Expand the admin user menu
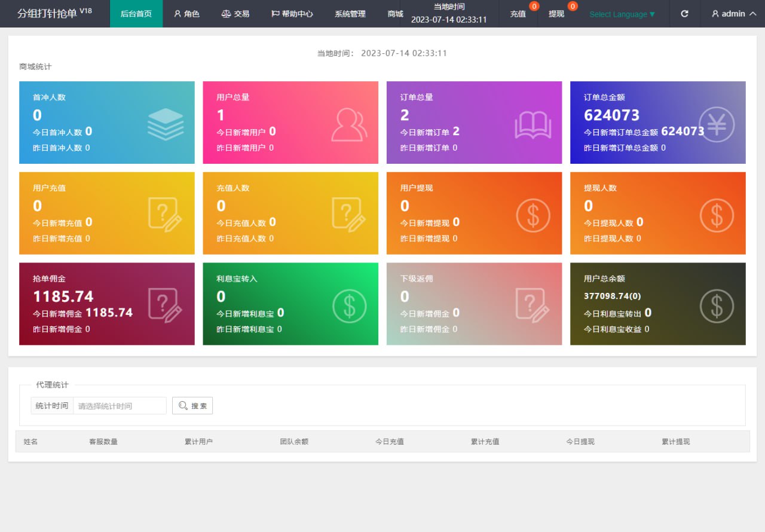This screenshot has width=765, height=532. [734, 14]
